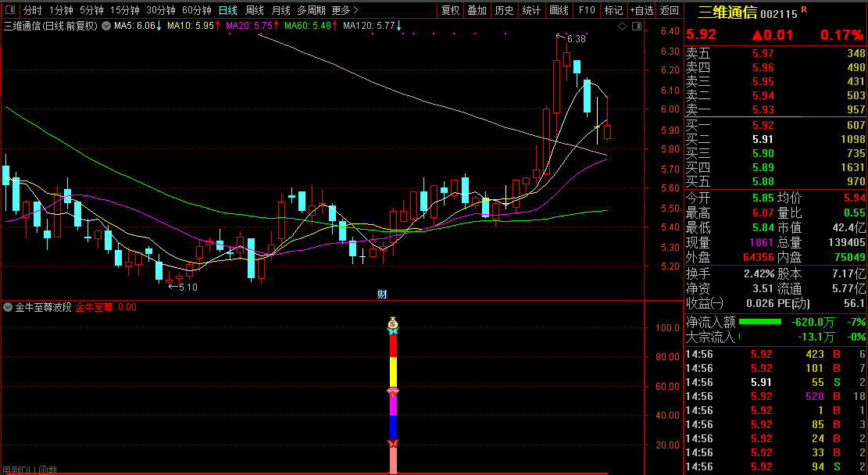Click the 叠加 overlay button

click(477, 10)
